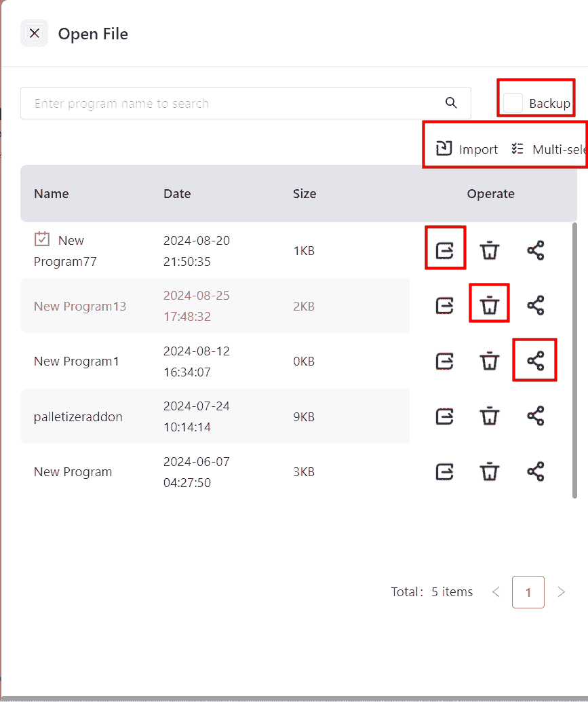
Task: Close the Open File dialog
Action: pos(35,33)
